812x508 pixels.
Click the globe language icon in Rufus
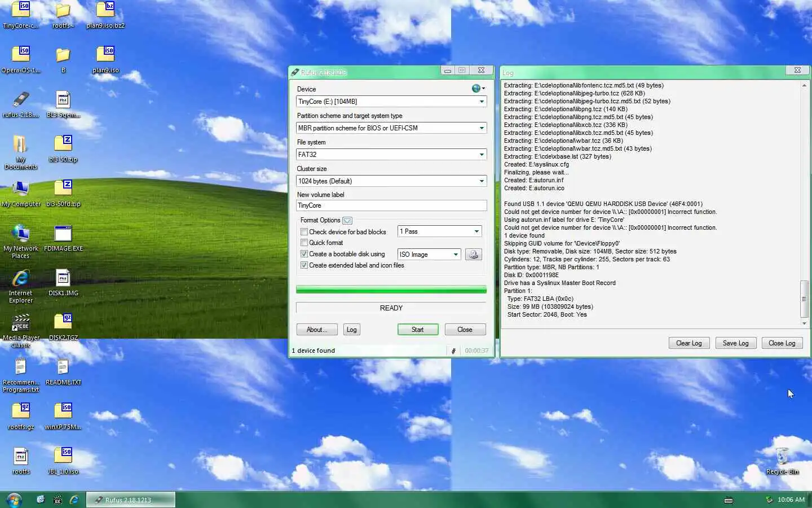click(x=477, y=88)
